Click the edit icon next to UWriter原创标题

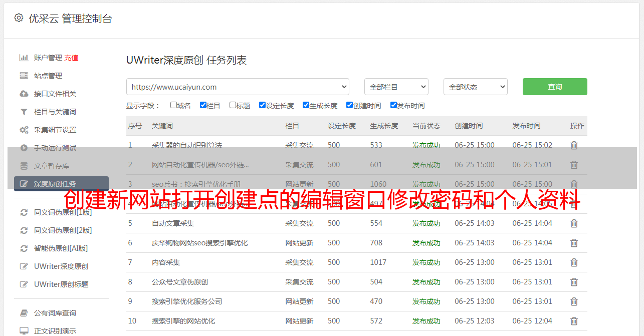(x=24, y=284)
